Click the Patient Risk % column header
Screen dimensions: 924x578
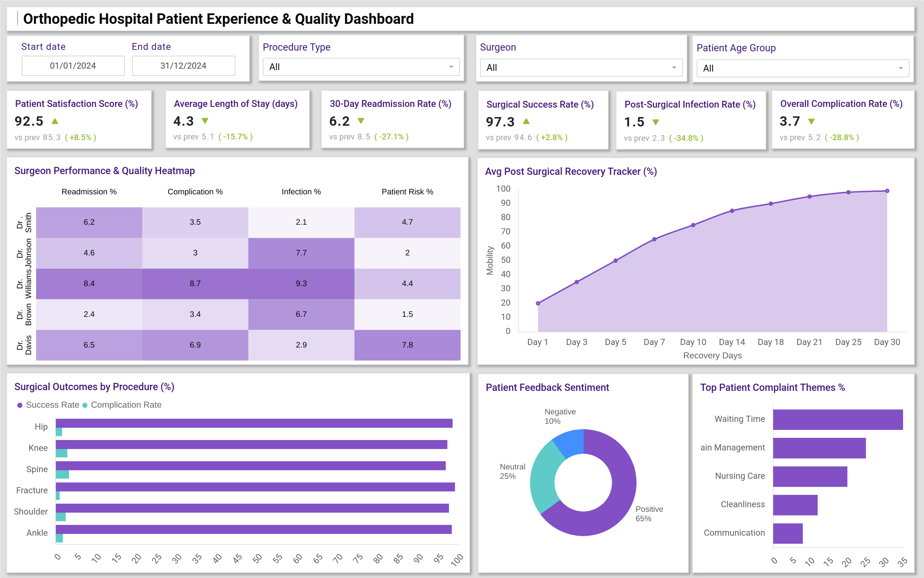(407, 191)
